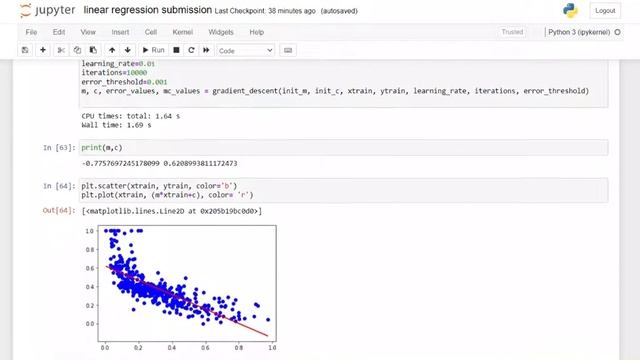
Task: Click the CPU times output line
Action: [131, 116]
